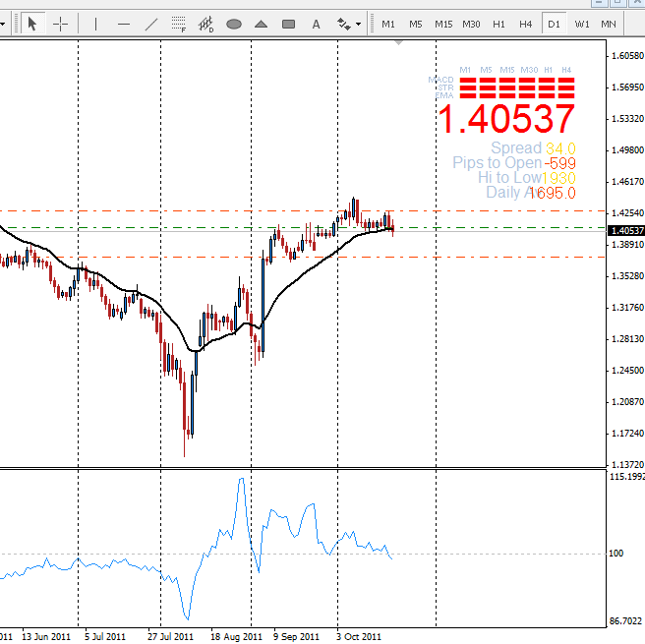
Task: Click the text 'A' annotation tool
Action: (317, 24)
